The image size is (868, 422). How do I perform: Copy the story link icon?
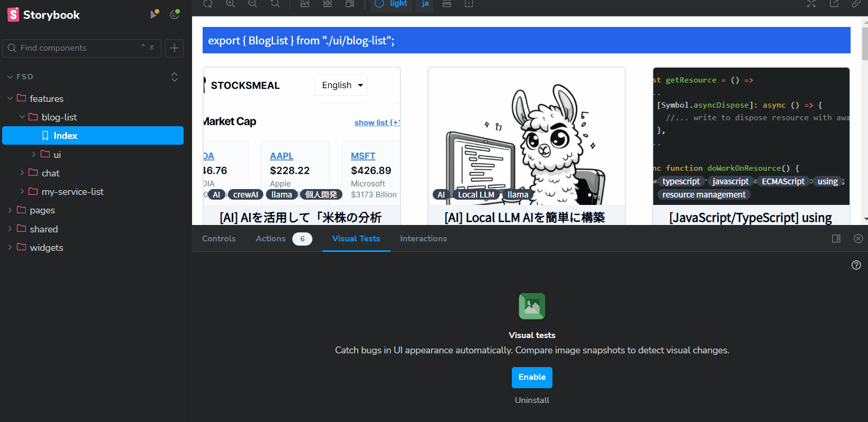tap(856, 4)
